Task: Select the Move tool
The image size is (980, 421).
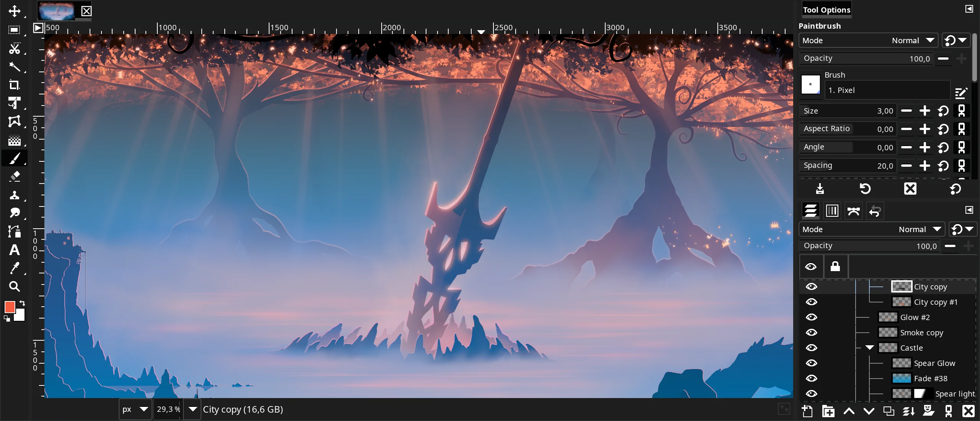Action: click(15, 11)
